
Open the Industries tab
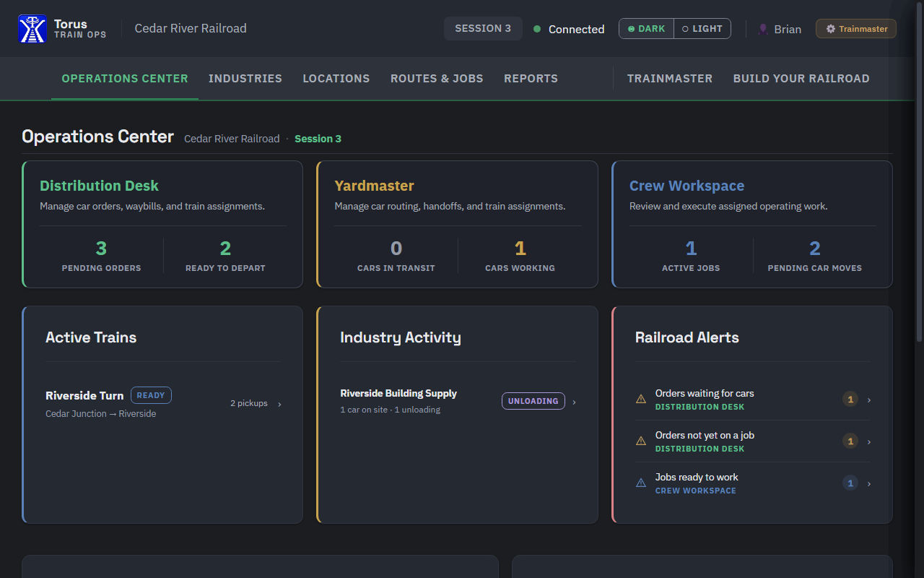tap(245, 78)
